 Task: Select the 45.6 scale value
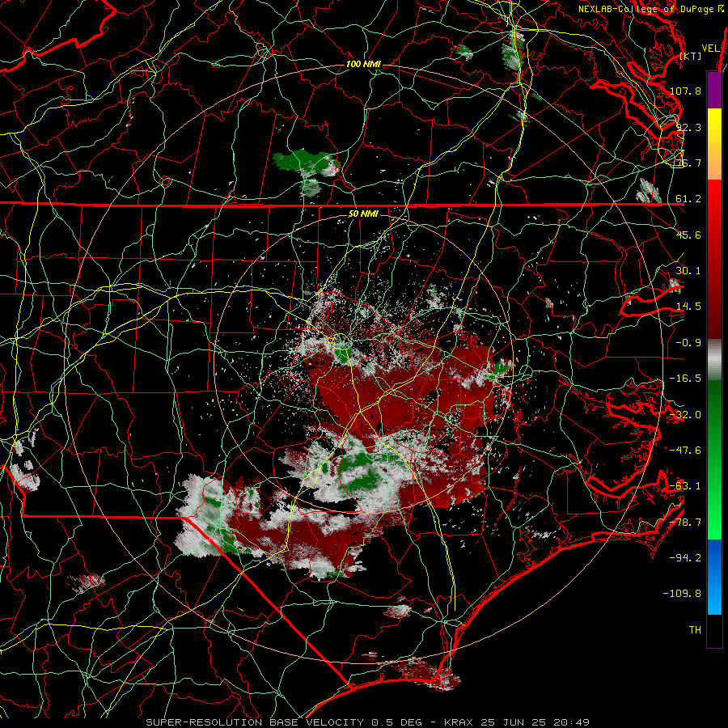point(688,235)
